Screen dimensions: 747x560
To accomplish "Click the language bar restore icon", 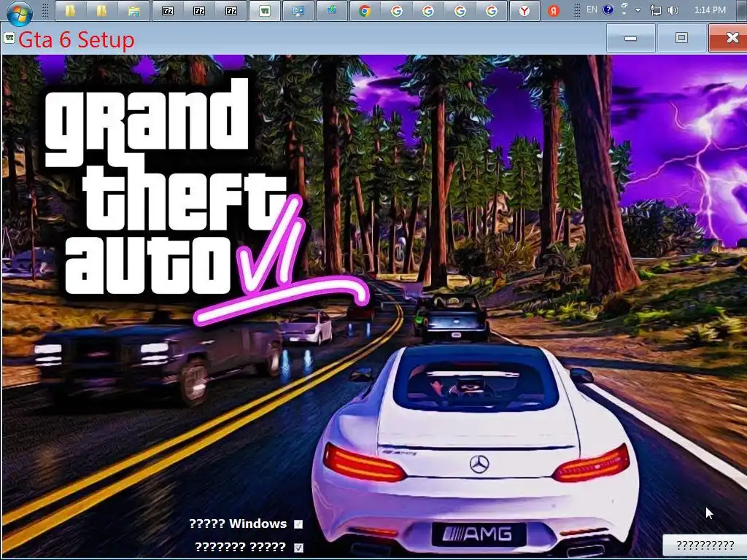I will pyautogui.click(x=624, y=5).
